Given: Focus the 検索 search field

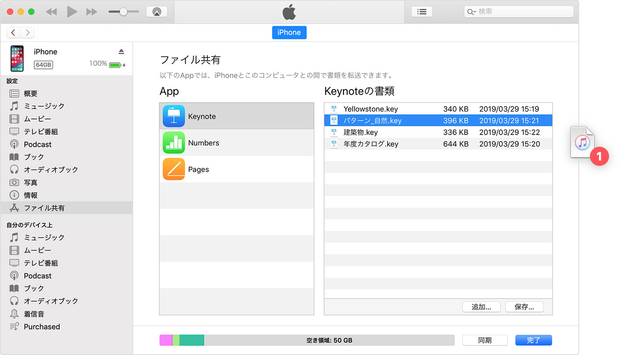Looking at the screenshot, I should (x=519, y=12).
